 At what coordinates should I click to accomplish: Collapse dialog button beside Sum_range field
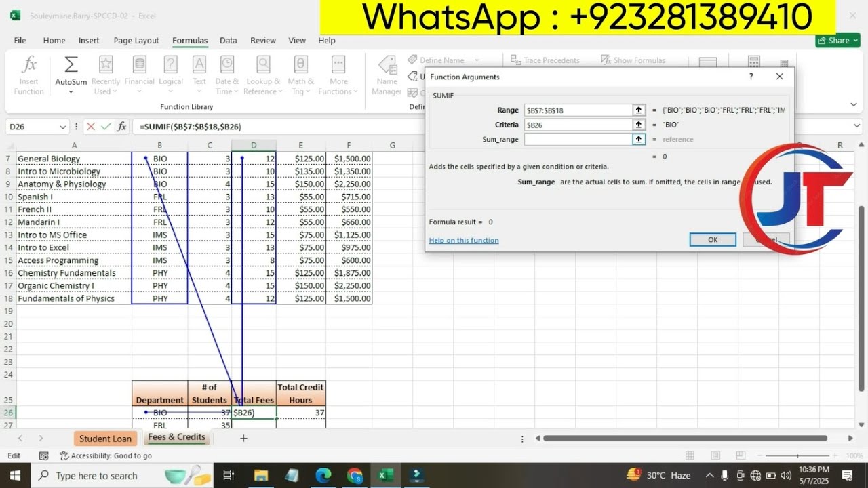[x=638, y=139]
